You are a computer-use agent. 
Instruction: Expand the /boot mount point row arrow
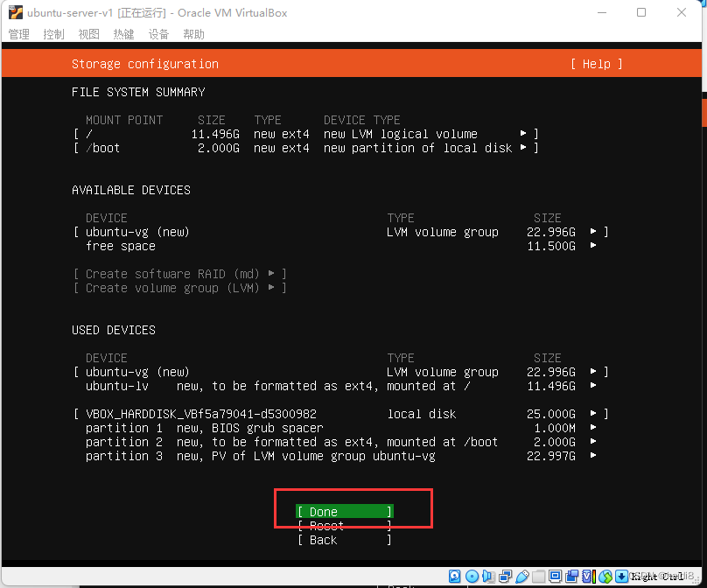[523, 148]
